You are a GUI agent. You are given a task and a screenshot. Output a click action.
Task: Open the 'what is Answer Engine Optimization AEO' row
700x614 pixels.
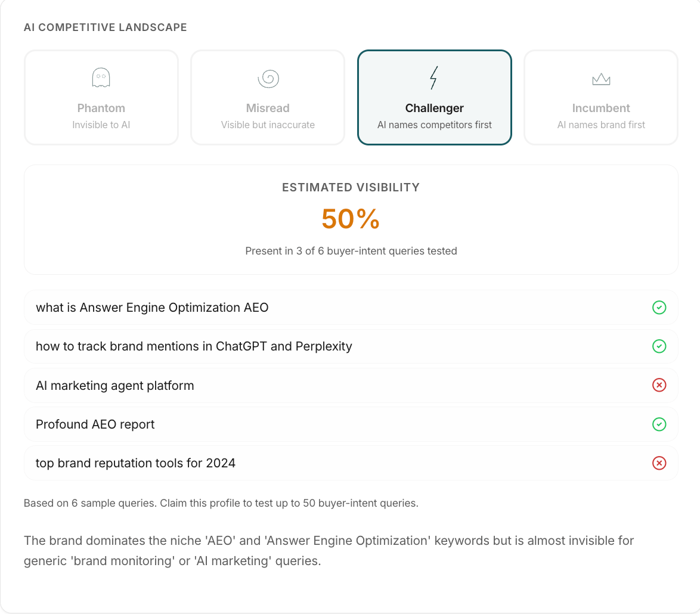(x=152, y=308)
